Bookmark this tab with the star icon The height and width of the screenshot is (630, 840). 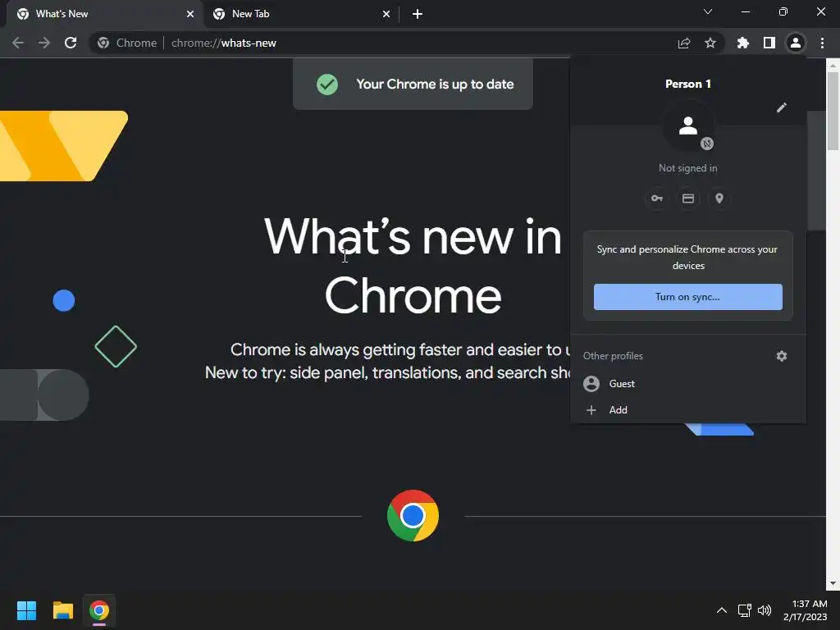[710, 43]
